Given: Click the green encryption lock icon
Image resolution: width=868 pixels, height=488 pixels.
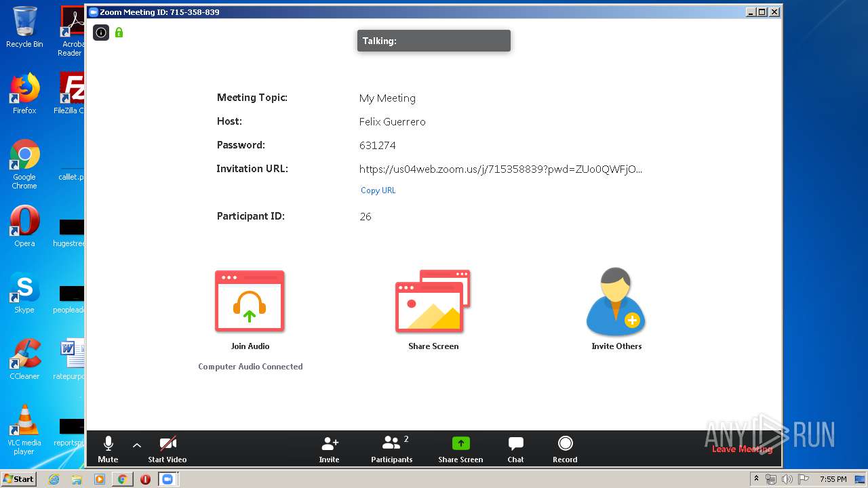Looking at the screenshot, I should [x=119, y=32].
